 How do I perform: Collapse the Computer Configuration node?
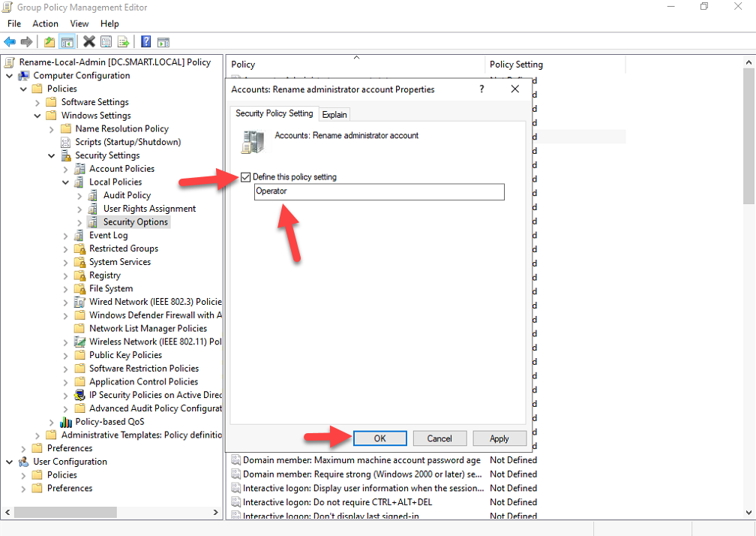[x=9, y=76]
